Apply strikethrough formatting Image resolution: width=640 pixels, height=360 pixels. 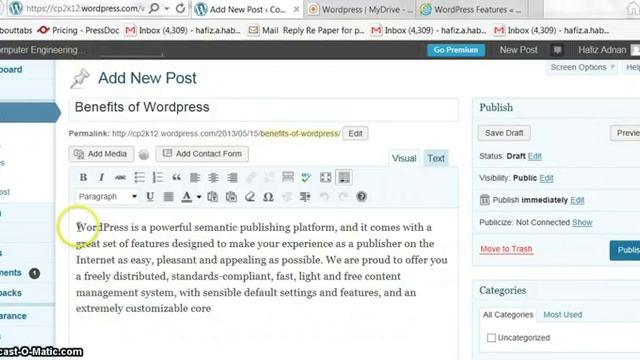pos(120,177)
